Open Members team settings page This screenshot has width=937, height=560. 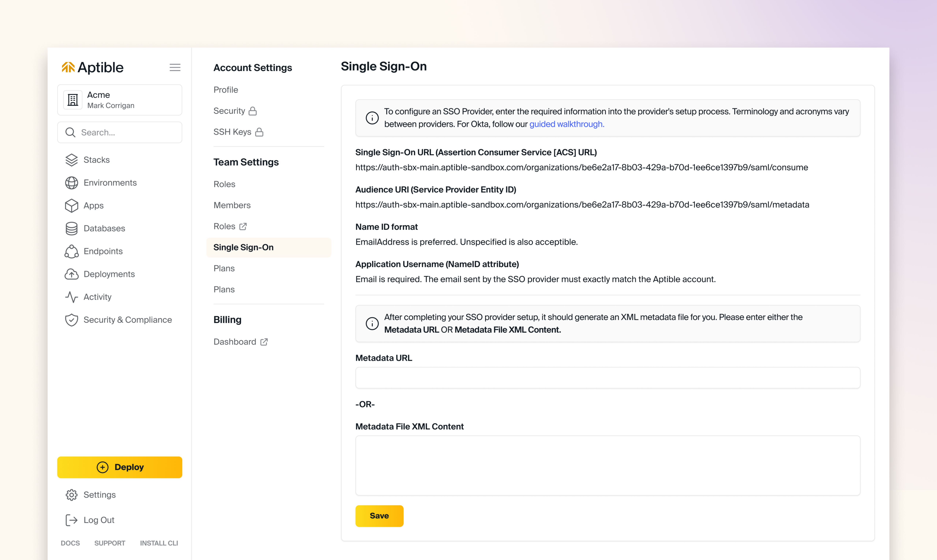coord(232,205)
